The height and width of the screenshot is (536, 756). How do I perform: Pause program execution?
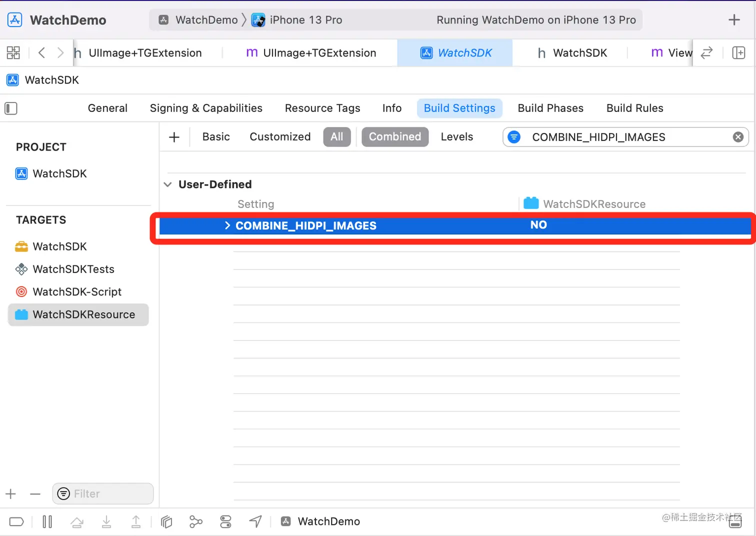tap(47, 521)
